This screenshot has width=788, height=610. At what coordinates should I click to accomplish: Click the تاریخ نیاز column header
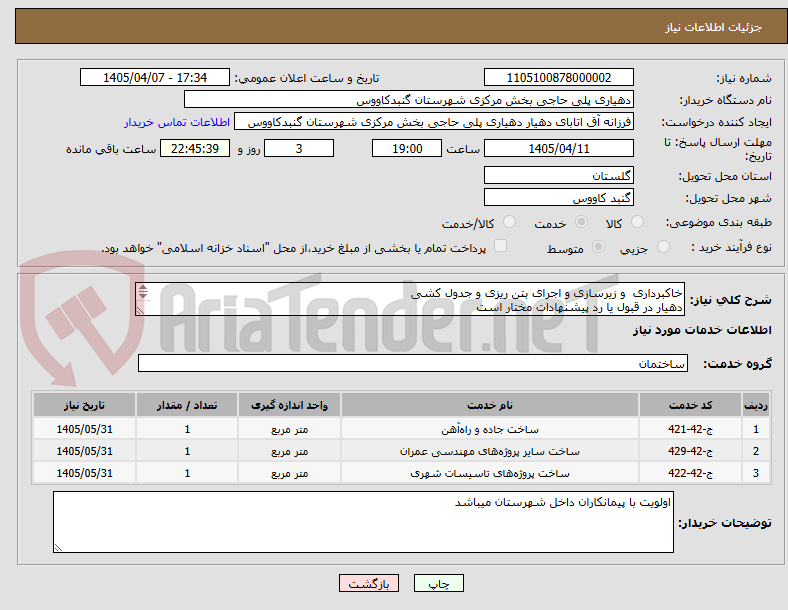[x=84, y=405]
